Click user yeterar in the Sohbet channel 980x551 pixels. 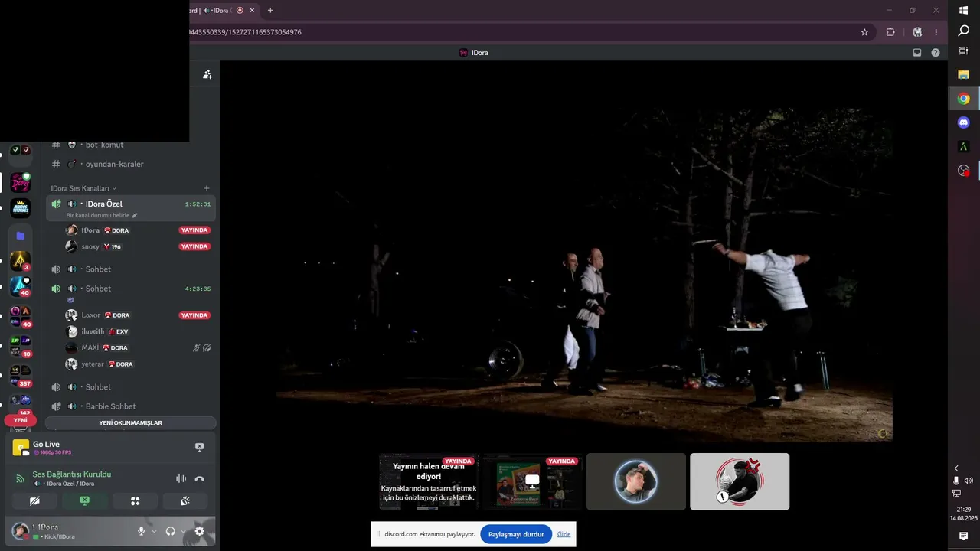(93, 364)
